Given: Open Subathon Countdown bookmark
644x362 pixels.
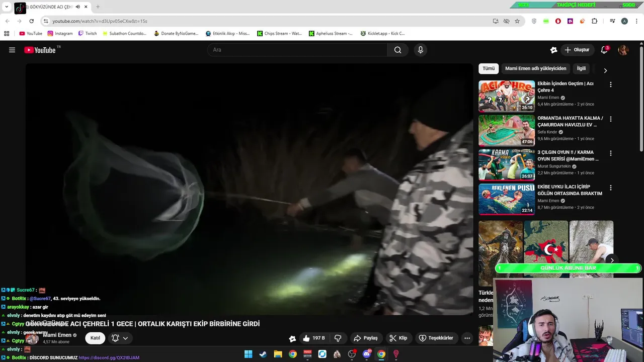Looking at the screenshot, I should (x=124, y=34).
